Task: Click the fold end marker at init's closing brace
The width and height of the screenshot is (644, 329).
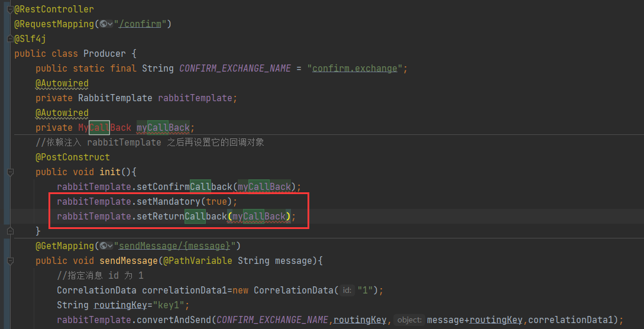Action: pyautogui.click(x=10, y=231)
